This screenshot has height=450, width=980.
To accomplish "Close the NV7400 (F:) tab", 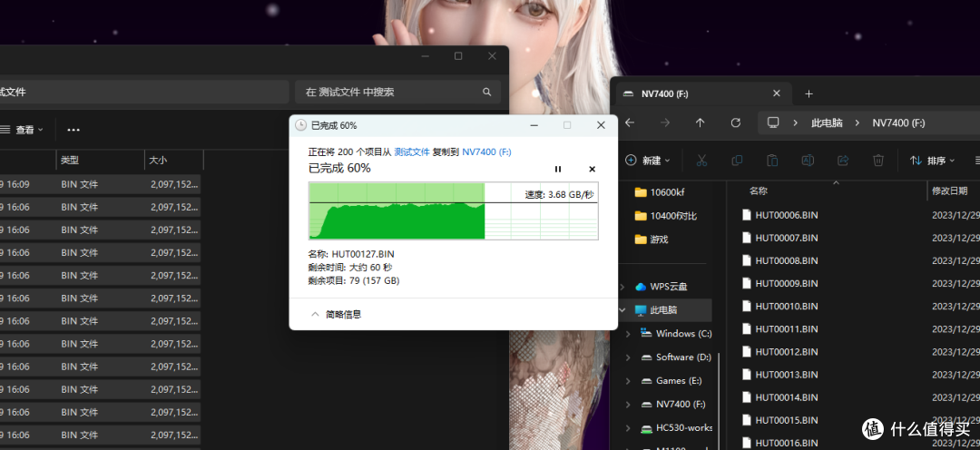I will pyautogui.click(x=776, y=93).
